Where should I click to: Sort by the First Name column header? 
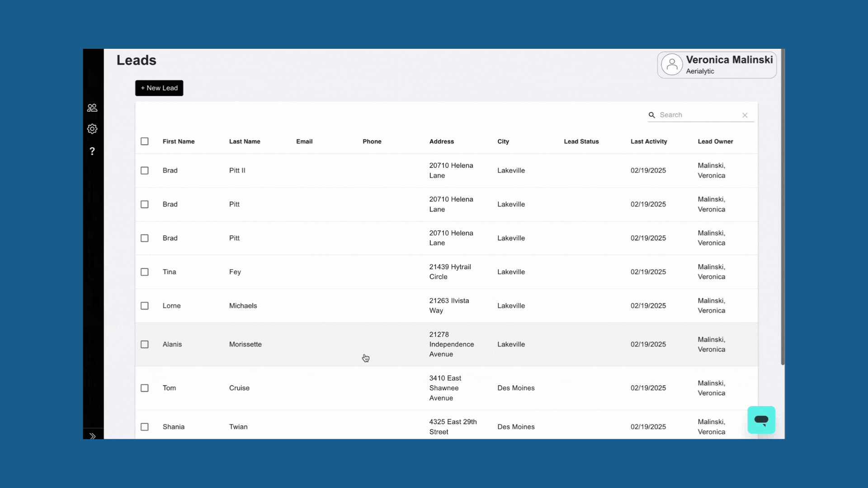tap(179, 141)
